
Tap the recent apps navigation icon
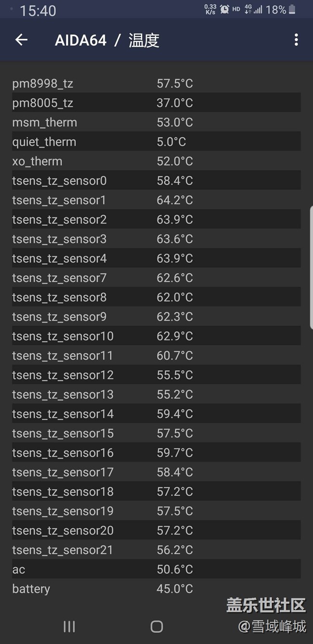(x=69, y=626)
